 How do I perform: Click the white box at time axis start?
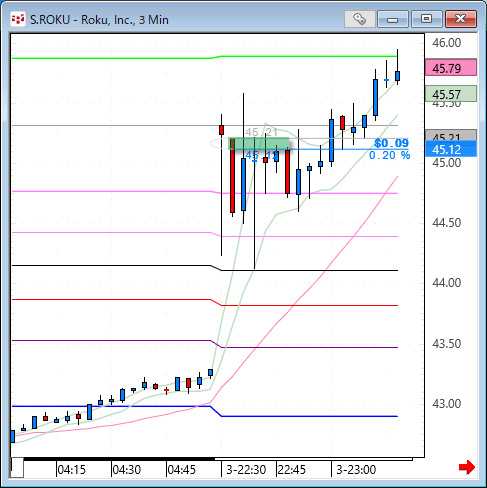coord(17,468)
